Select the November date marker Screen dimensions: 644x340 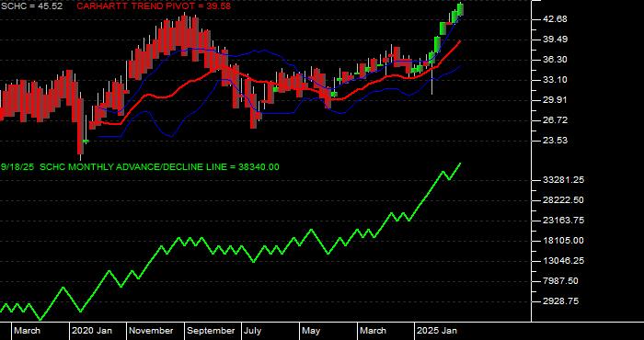pyautogui.click(x=151, y=331)
